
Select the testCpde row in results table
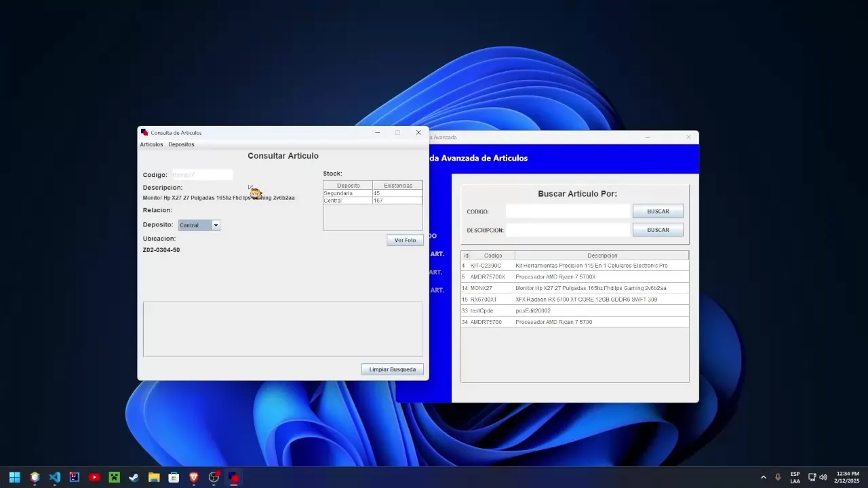pos(575,310)
